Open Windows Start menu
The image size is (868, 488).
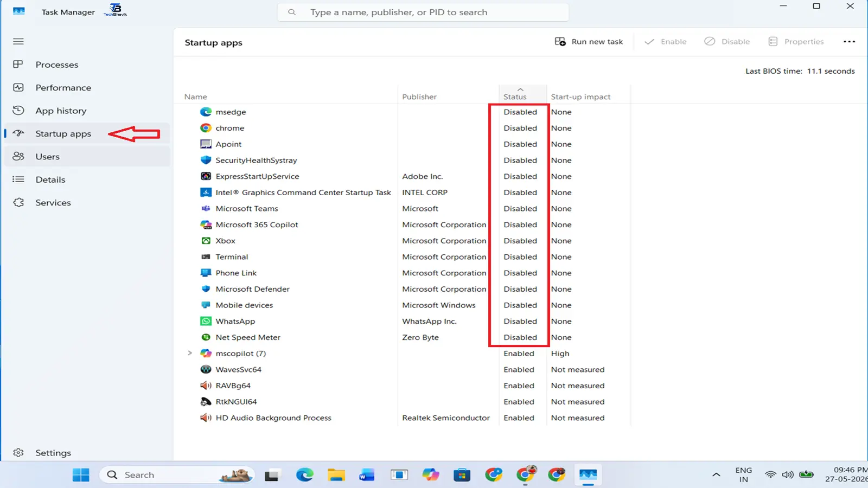81,475
